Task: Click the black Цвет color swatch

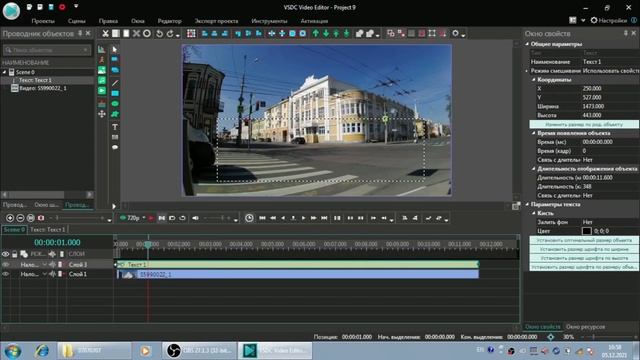Action: point(587,231)
